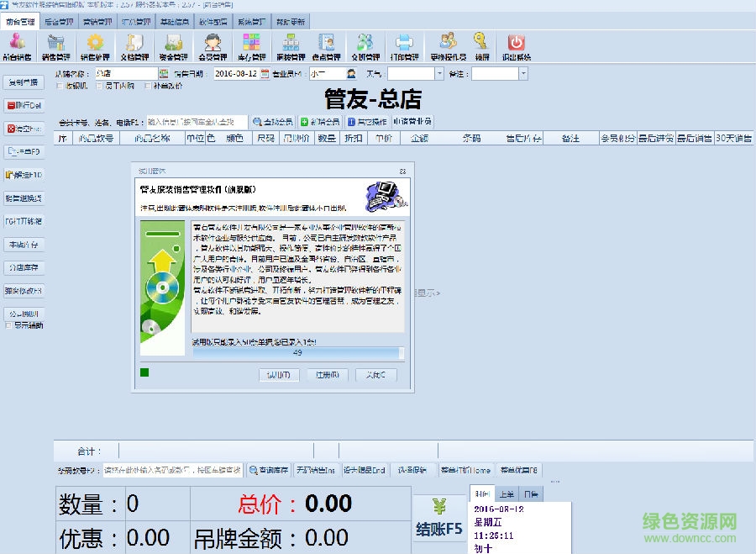Image resolution: width=756 pixels, height=554 pixels.
Task: Open the 会员管理 member icon
Action: click(x=213, y=46)
